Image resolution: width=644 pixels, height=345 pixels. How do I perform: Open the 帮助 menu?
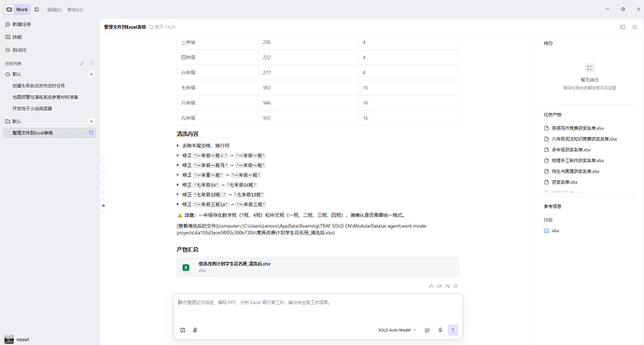click(x=75, y=10)
